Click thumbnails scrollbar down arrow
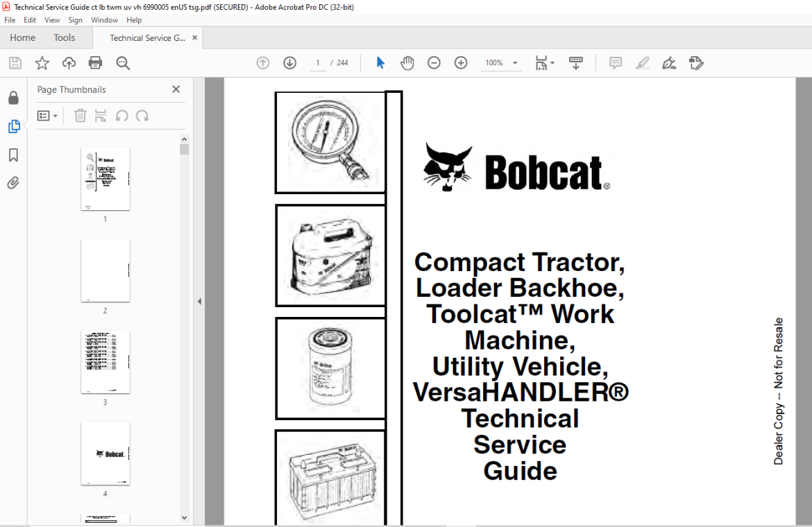Viewport: 812px width, 527px height. (185, 517)
